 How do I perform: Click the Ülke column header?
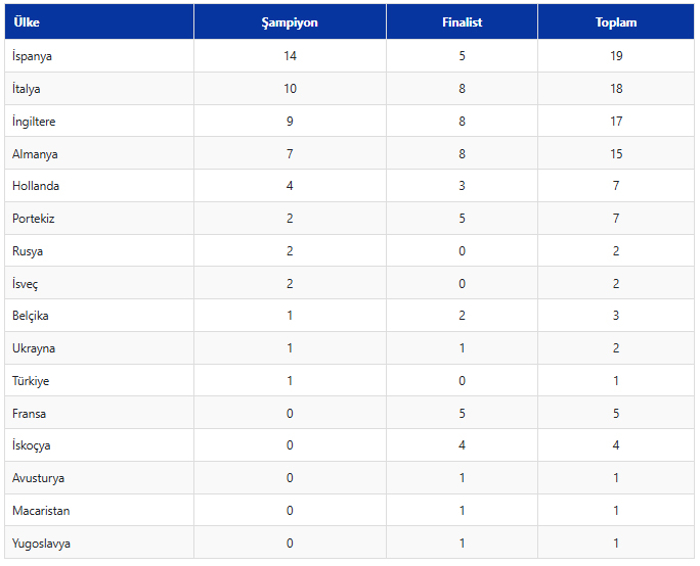[27, 22]
